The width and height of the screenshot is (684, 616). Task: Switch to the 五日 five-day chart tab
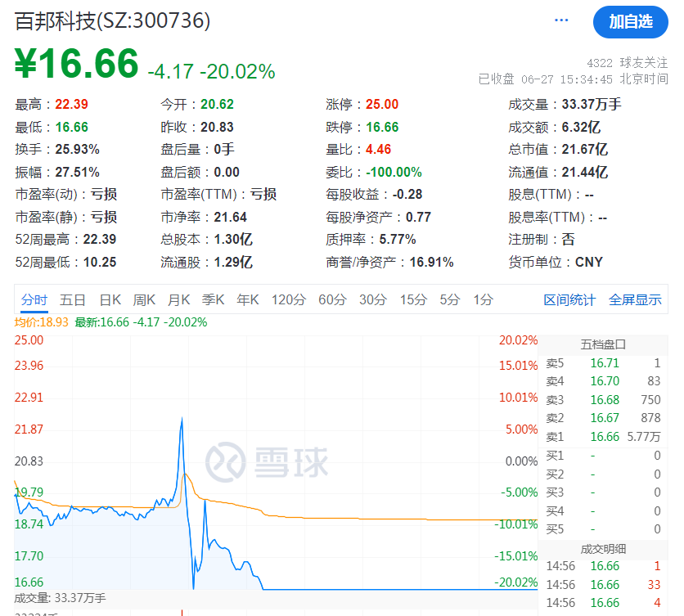point(73,300)
